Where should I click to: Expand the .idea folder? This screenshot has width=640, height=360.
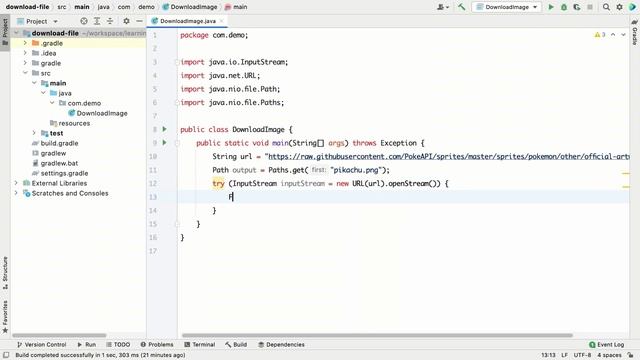pyautogui.click(x=25, y=53)
